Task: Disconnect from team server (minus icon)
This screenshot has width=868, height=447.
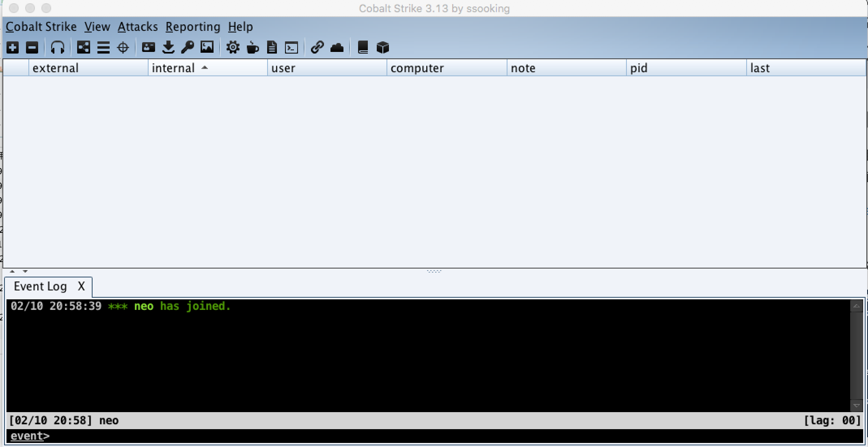Action: click(32, 47)
